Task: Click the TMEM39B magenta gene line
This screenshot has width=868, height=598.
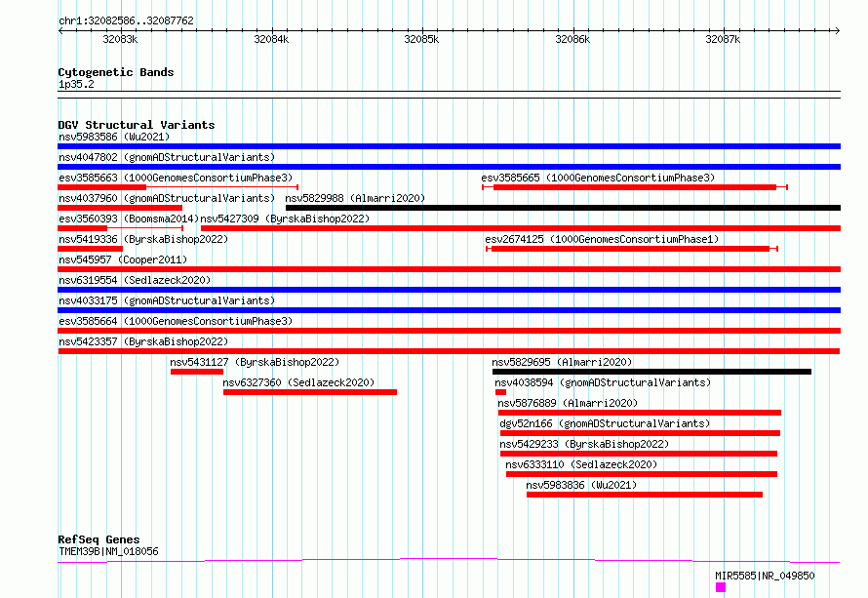Action: (449, 560)
